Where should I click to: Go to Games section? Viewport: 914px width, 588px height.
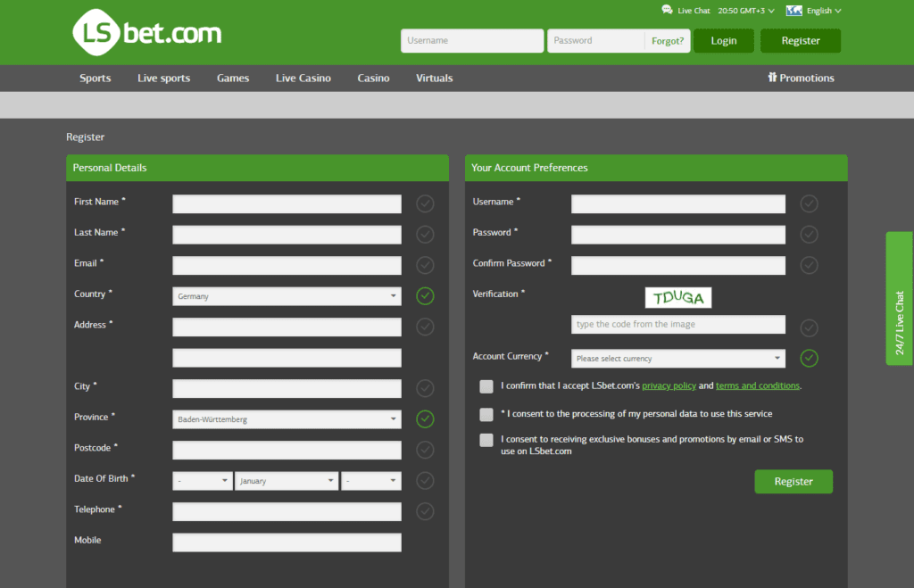[x=233, y=79]
